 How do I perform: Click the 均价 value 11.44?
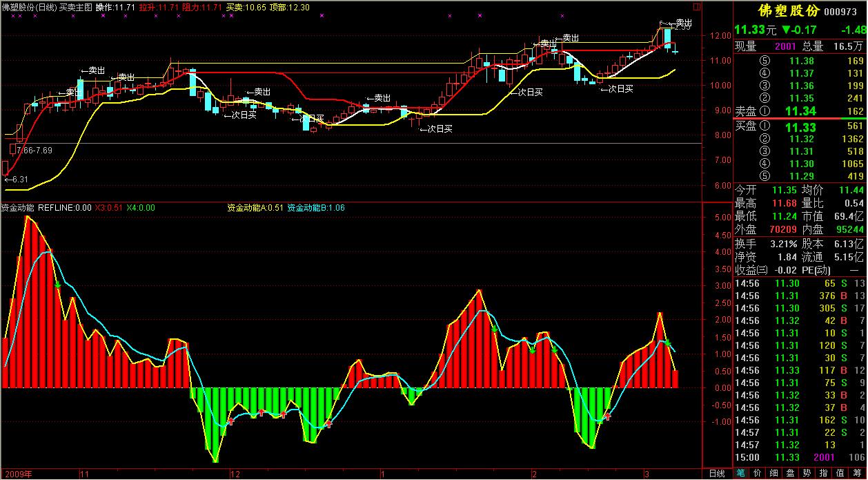click(851, 190)
